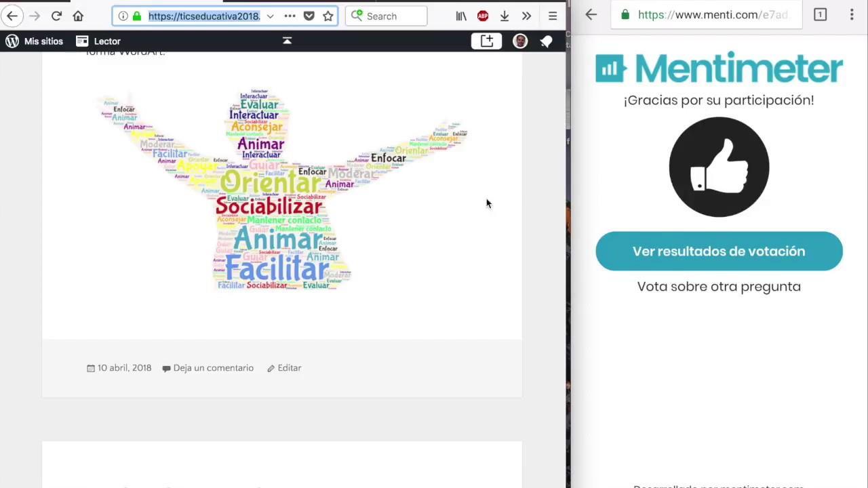Bookmark this page with the star icon
This screenshot has height=488, width=868.
click(x=328, y=16)
